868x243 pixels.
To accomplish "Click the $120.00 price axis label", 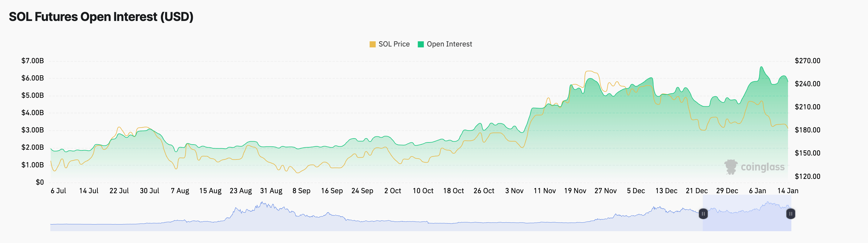I will 807,176.
